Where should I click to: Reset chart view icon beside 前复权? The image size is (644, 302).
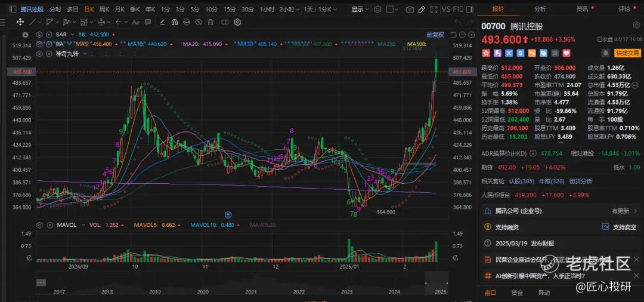tap(453, 35)
